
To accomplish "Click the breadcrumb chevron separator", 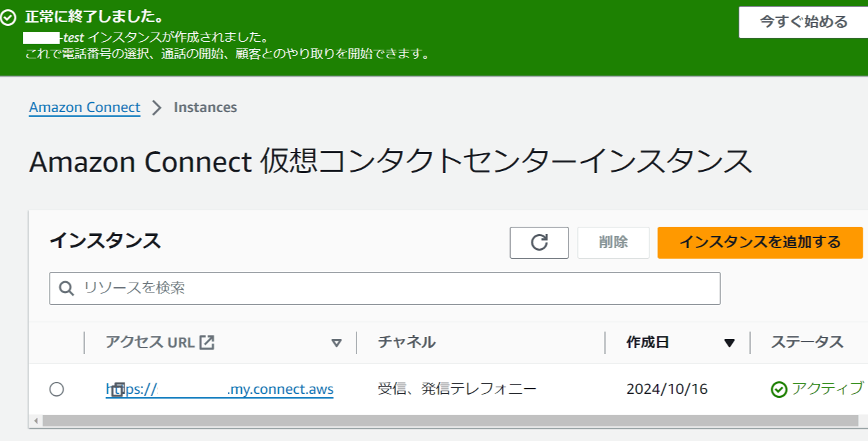I will [157, 107].
